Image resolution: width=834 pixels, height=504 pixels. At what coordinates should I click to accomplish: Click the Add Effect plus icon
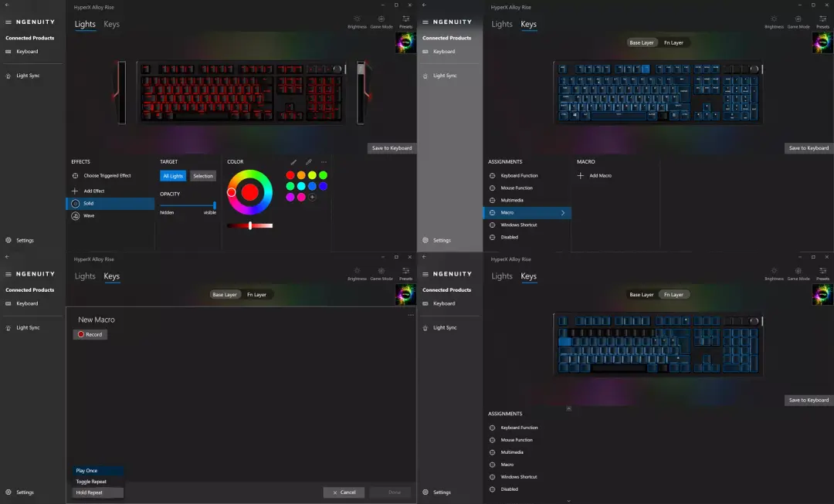pyautogui.click(x=75, y=191)
